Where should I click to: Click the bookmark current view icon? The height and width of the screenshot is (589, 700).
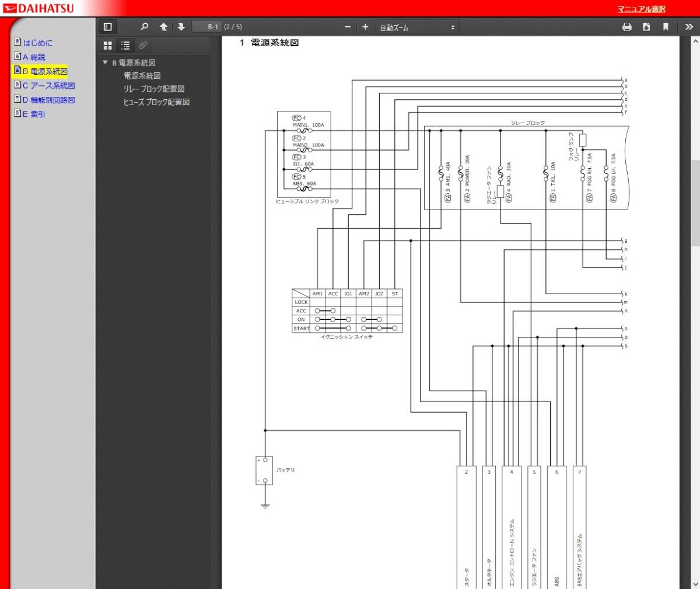666,27
